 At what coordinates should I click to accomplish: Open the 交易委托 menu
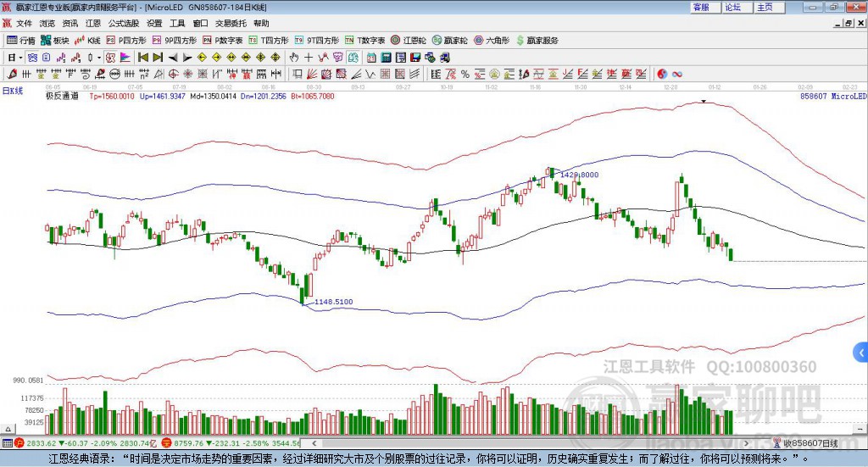click(x=231, y=23)
